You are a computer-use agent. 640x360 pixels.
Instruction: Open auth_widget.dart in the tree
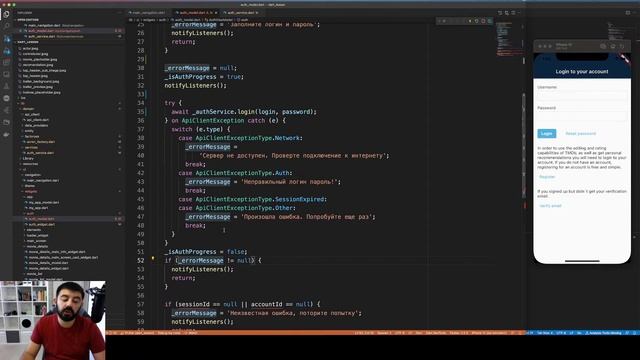tap(41, 224)
